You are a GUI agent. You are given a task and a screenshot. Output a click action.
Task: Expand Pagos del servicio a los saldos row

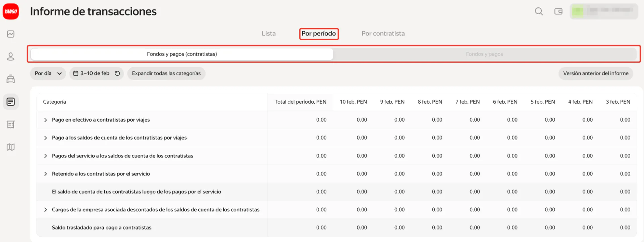46,156
